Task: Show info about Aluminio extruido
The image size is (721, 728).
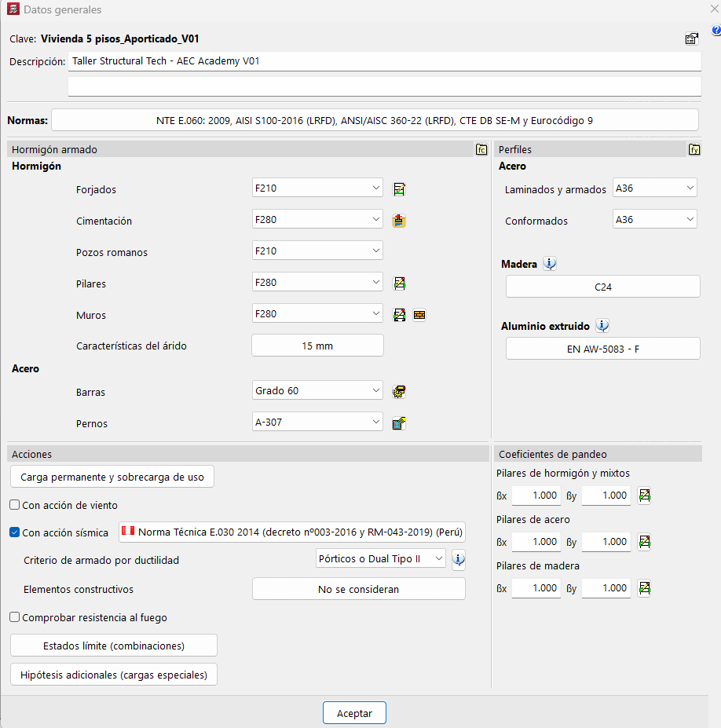Action: coord(602,326)
